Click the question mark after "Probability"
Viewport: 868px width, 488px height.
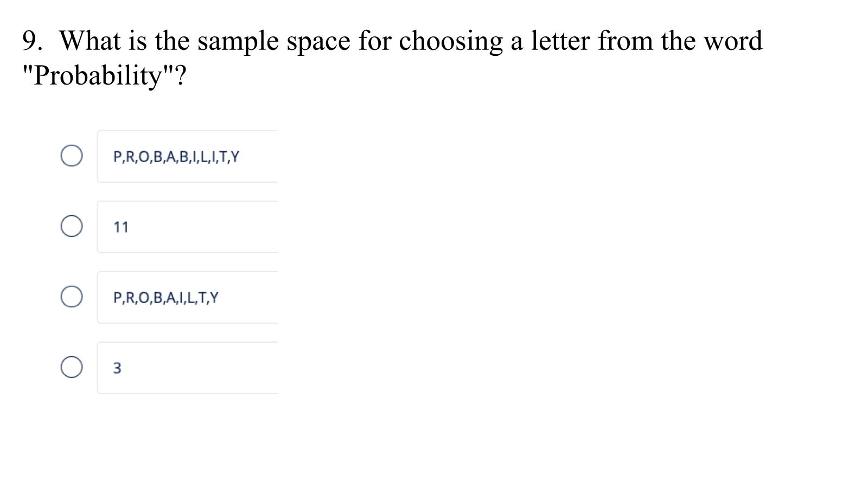pos(181,75)
